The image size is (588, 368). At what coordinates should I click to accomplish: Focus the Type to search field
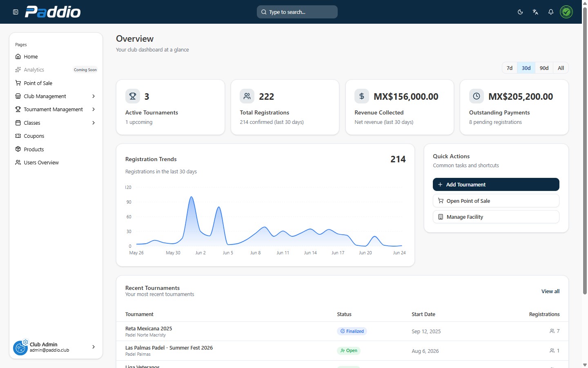pos(297,12)
